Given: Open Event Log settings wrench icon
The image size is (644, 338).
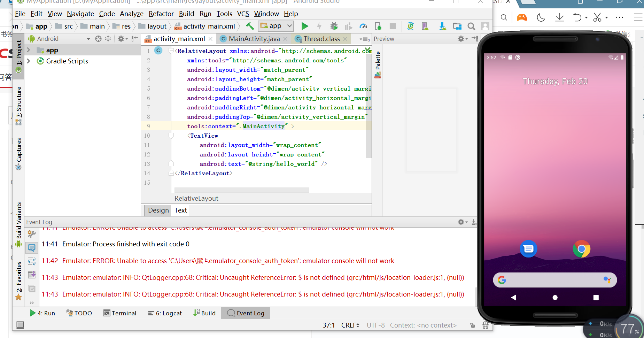Looking at the screenshot, I should 32,234.
